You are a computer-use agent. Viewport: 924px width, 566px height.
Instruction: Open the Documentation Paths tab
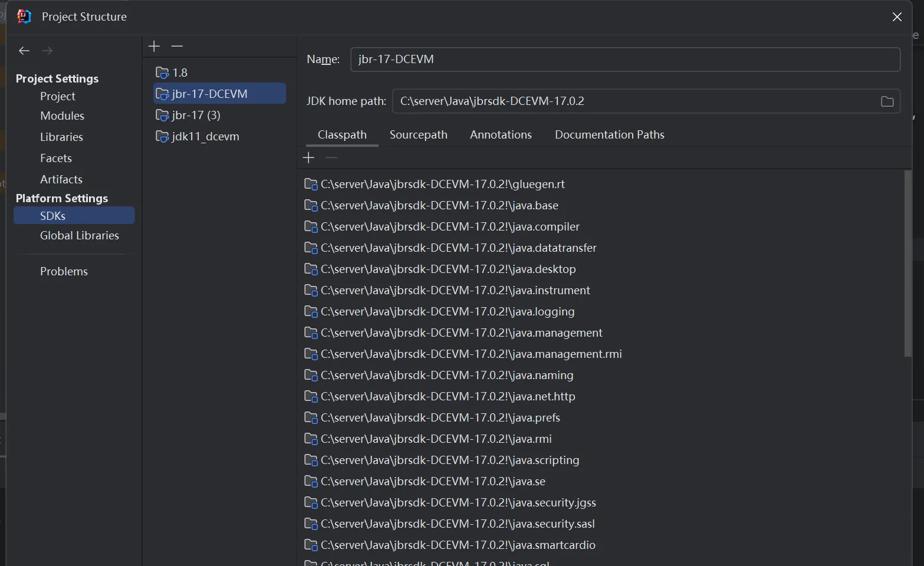[x=610, y=135]
